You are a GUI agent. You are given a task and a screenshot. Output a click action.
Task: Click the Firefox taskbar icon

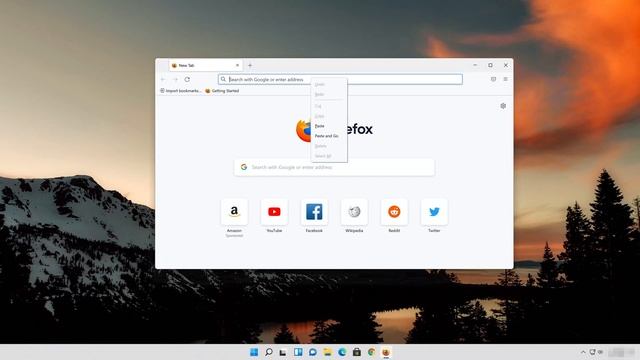(386, 352)
